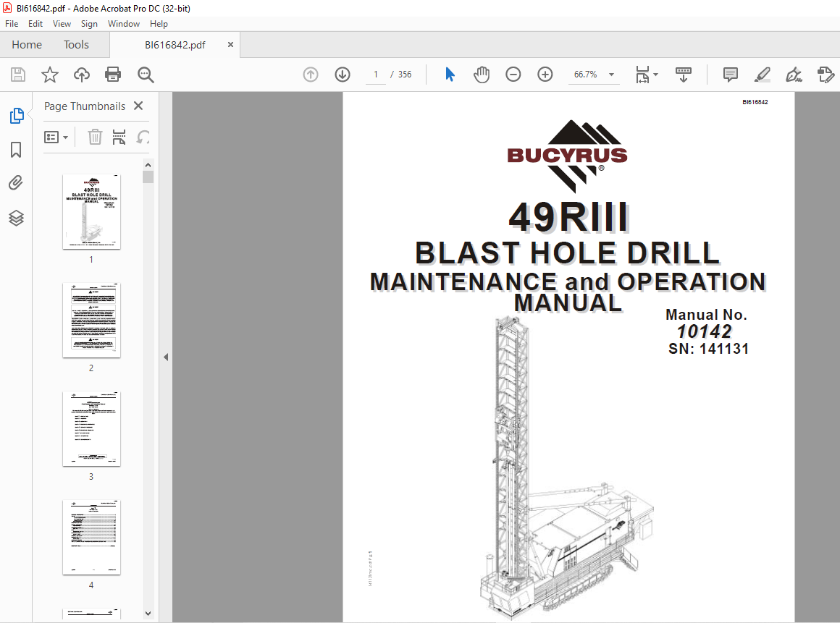
Task: Click the 'BLAST HOLE DRILL' title text
Action: coord(567,253)
